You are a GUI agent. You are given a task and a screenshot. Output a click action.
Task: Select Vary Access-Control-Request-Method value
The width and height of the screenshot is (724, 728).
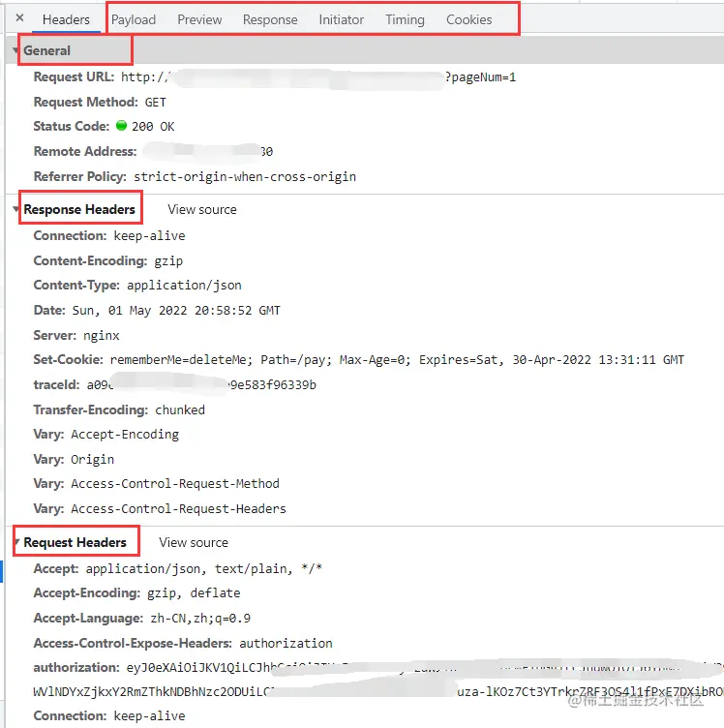[x=175, y=484]
